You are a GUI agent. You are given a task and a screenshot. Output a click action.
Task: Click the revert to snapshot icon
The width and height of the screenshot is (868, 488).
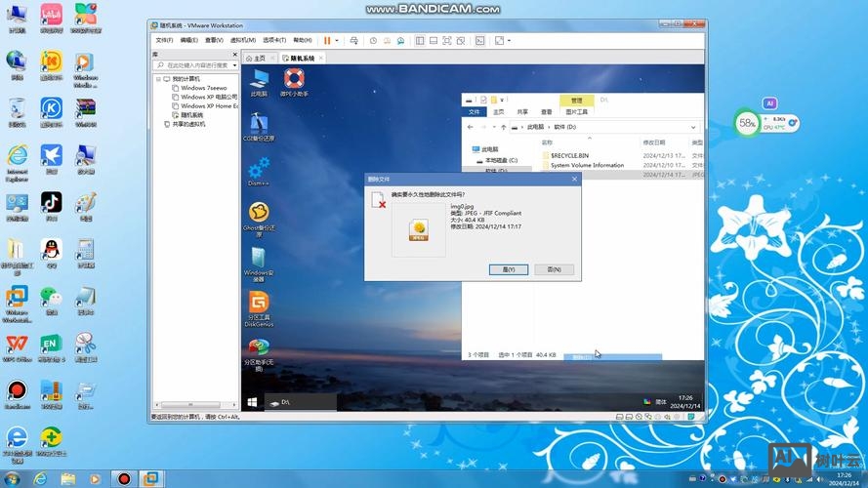387,40
